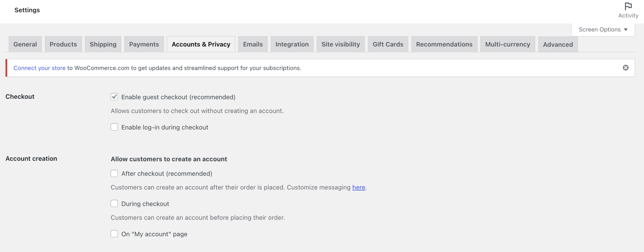Dismiss the Connect your store notice
This screenshot has height=252, width=644.
(625, 68)
